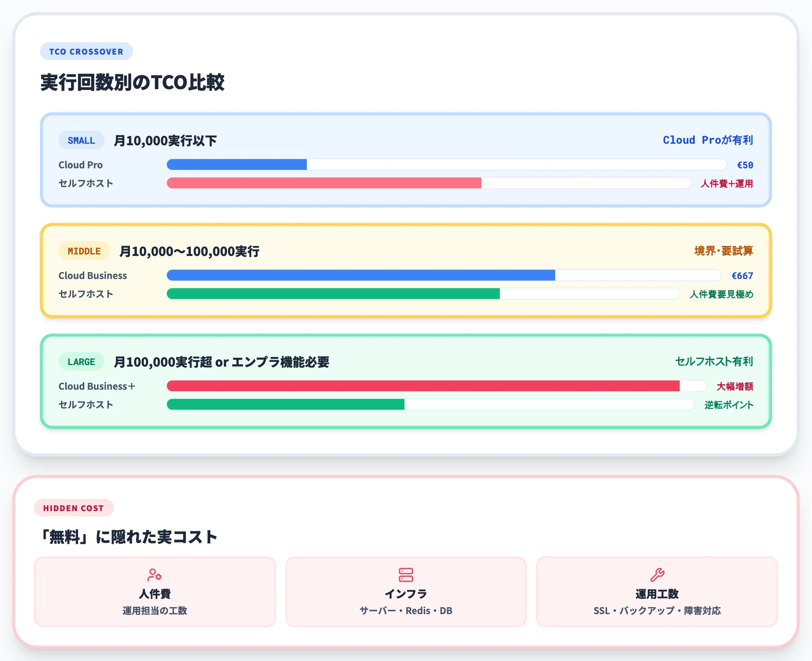Image resolution: width=812 pixels, height=661 pixels.
Task: Click the pink セルフホスト bar in SMALL card
Action: click(324, 183)
